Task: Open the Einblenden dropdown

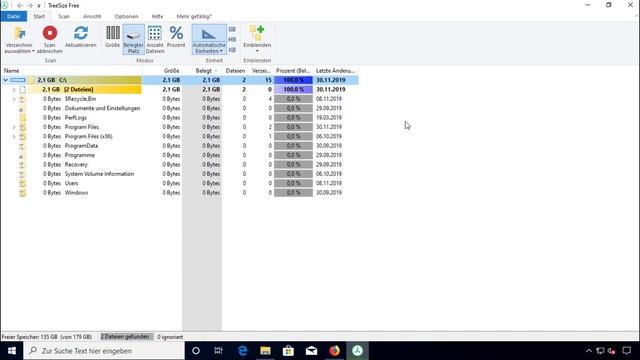Action: click(x=257, y=39)
